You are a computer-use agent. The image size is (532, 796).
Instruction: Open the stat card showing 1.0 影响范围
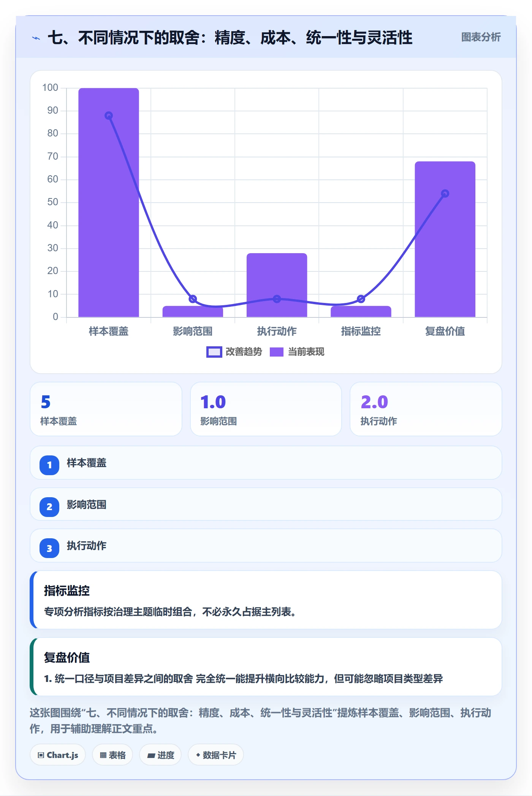(266, 409)
